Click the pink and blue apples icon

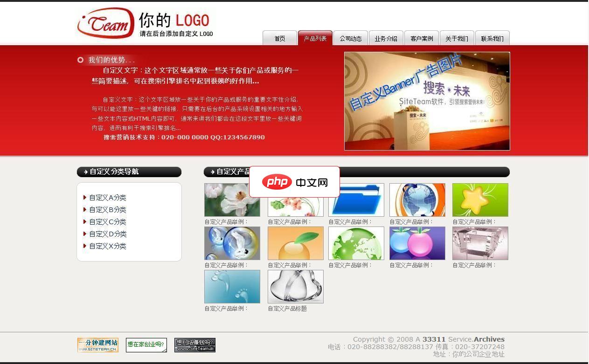point(417,243)
